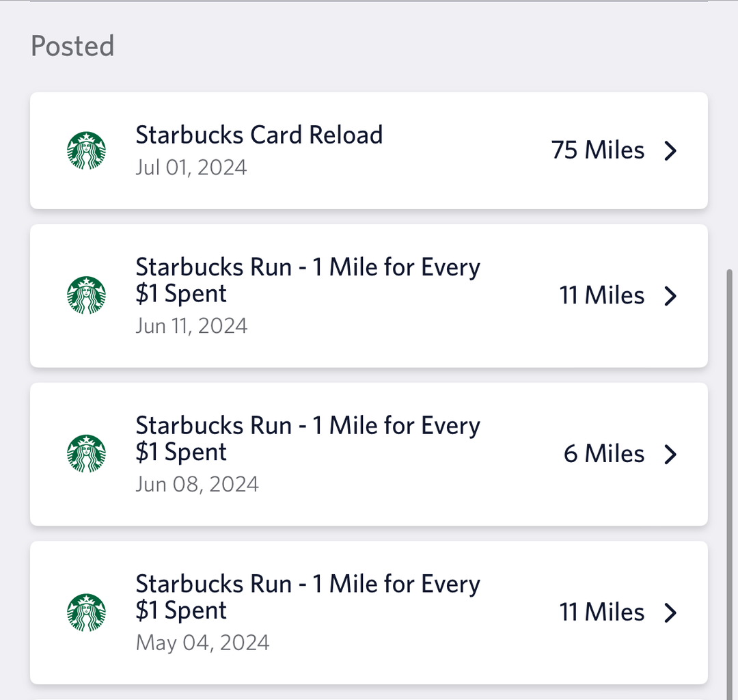Open details for the Jun 11 Starbucks Run entry
The width and height of the screenshot is (738, 700).
click(671, 295)
